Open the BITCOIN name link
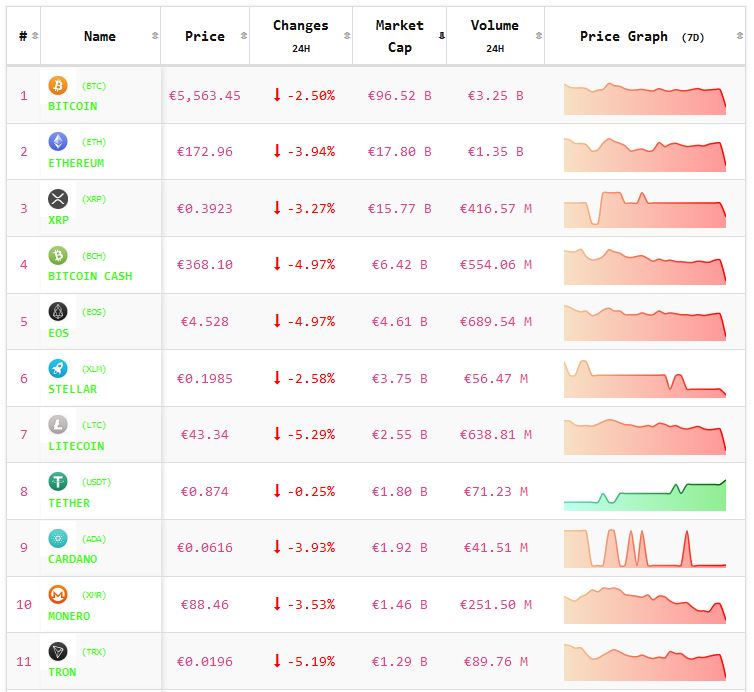This screenshot has height=692, width=754. click(x=73, y=106)
